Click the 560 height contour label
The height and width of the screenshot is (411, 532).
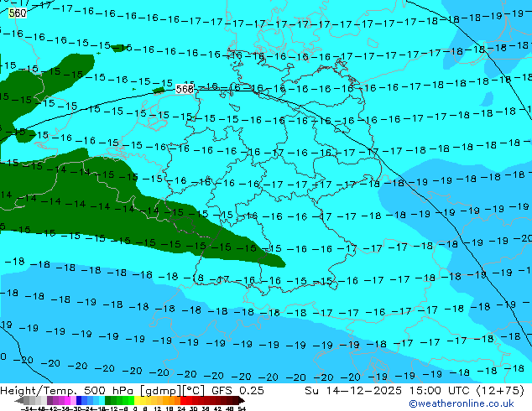[18, 13]
